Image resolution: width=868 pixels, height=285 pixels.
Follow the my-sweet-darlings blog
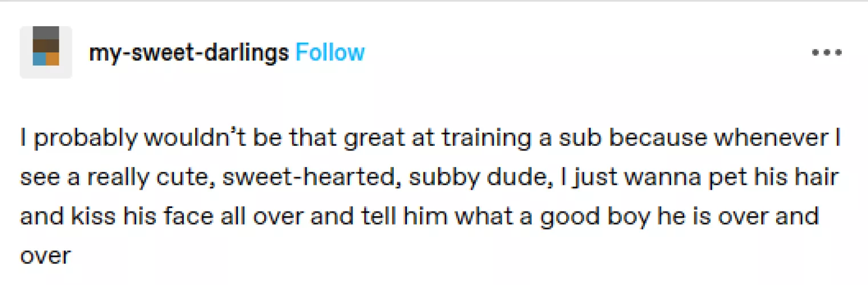tap(330, 52)
